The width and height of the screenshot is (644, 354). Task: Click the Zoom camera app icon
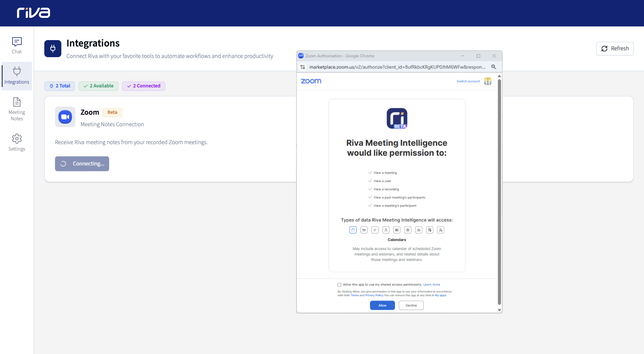point(65,117)
